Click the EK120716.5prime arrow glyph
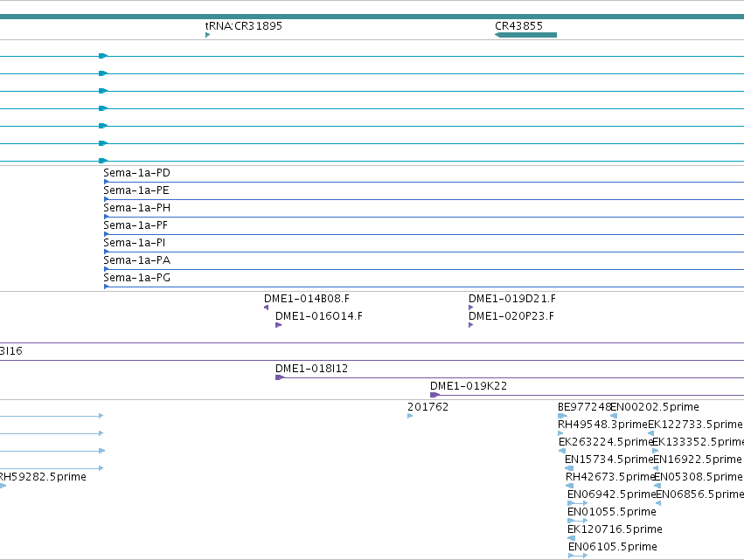The height and width of the screenshot is (560, 744). coord(571,538)
